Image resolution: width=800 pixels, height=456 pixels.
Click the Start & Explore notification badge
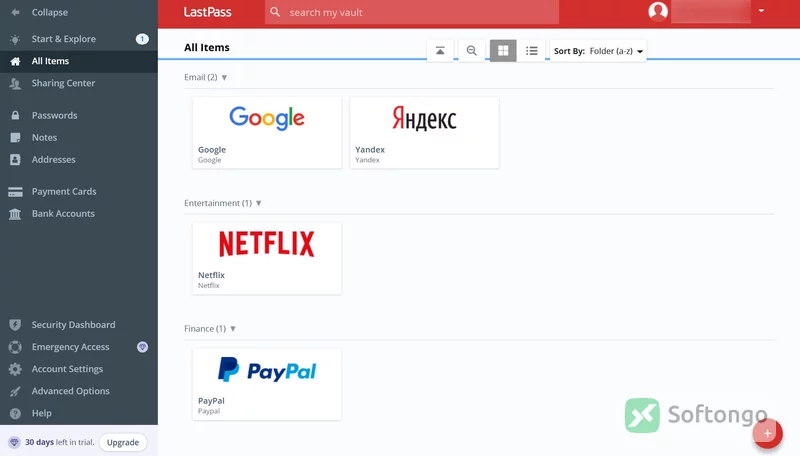[x=142, y=39]
